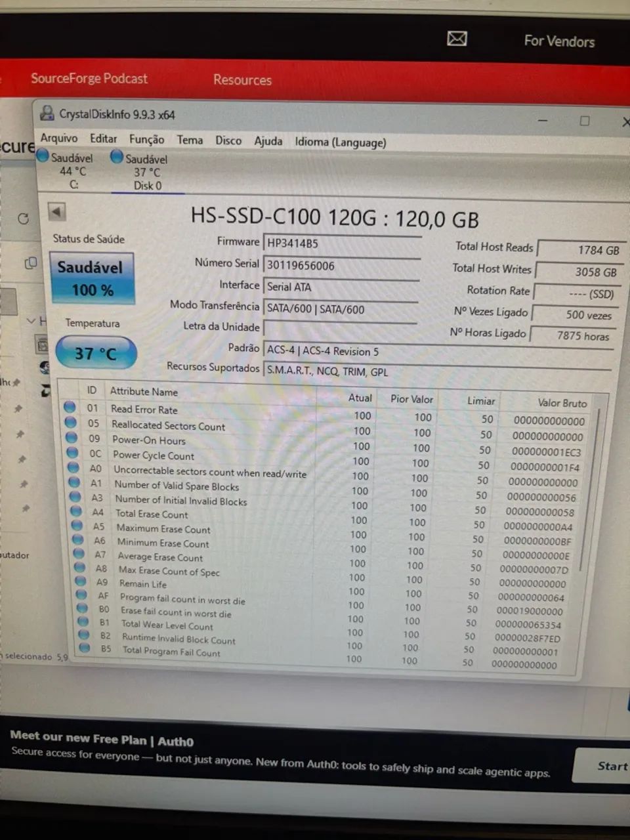This screenshot has height=840, width=630.
Task: Click the Interface field Serial ATA
Action: tap(341, 287)
